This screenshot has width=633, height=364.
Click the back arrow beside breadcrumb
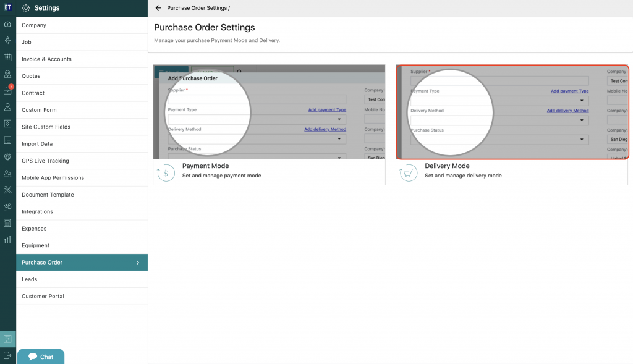(x=158, y=7)
